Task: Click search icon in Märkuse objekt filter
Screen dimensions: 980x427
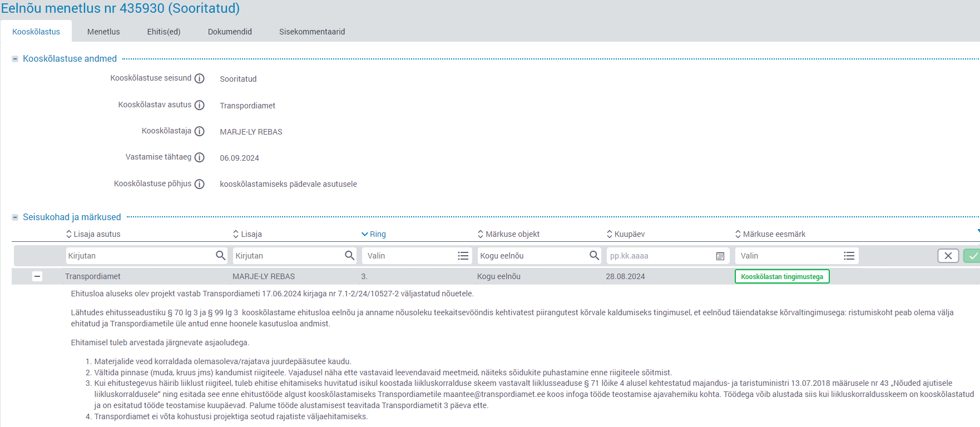Action: coord(594,256)
